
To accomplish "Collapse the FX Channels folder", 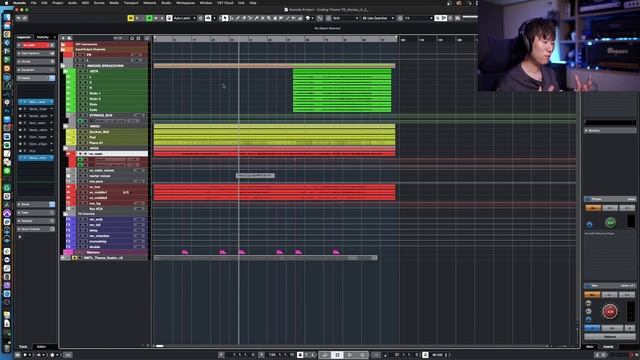I will pos(66,214).
